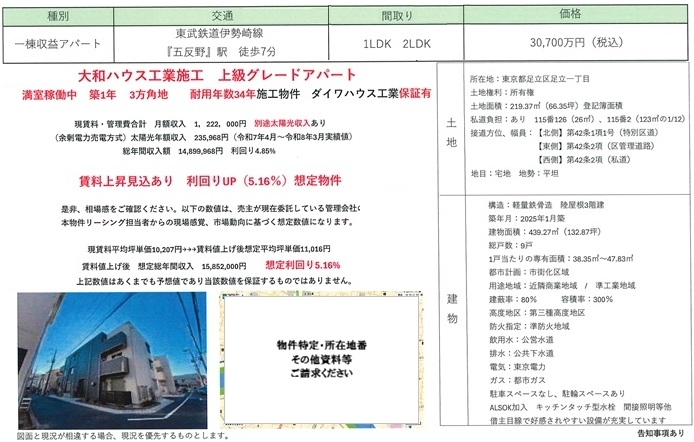Click the 電気:東京電力 line
This screenshot has height=442, width=694.
[x=517, y=367]
